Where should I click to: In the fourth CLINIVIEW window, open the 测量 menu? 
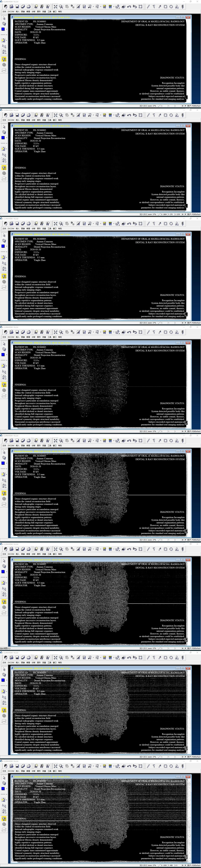click(x=44, y=337)
